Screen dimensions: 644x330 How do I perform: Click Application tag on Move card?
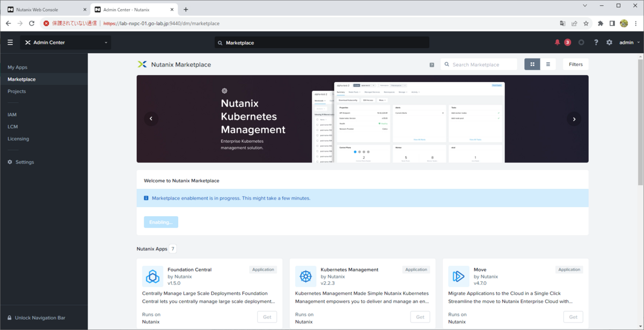click(x=569, y=269)
